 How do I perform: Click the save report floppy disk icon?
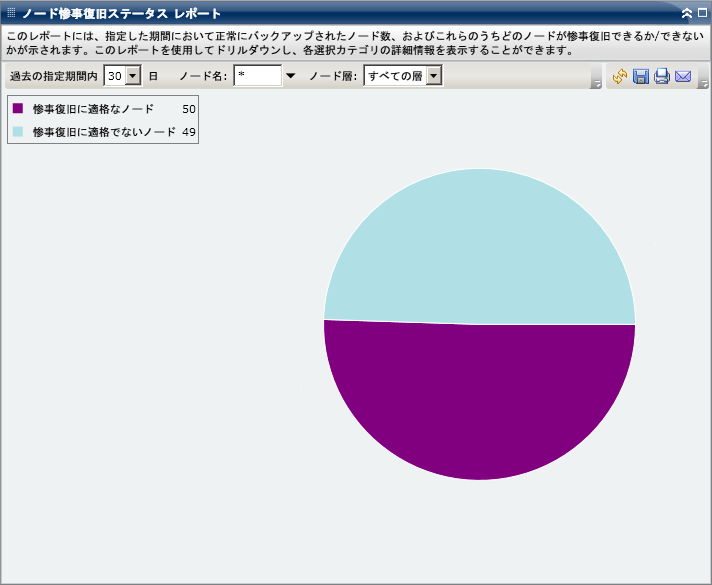click(x=641, y=77)
